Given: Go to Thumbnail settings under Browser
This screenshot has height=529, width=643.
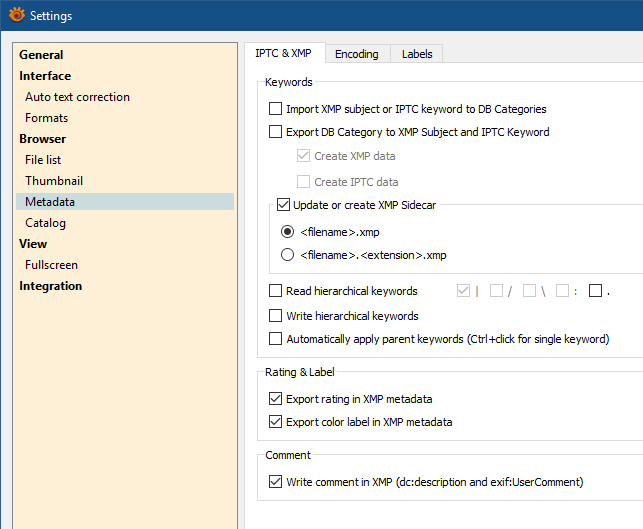Looking at the screenshot, I should (x=54, y=181).
